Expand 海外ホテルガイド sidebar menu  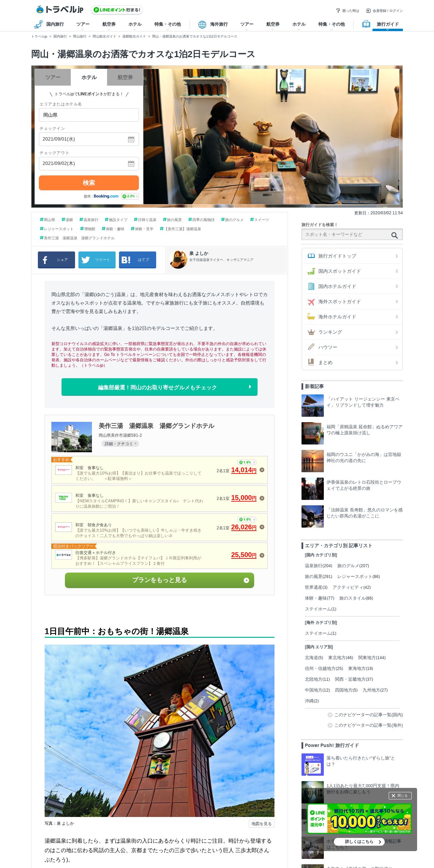[397, 317]
